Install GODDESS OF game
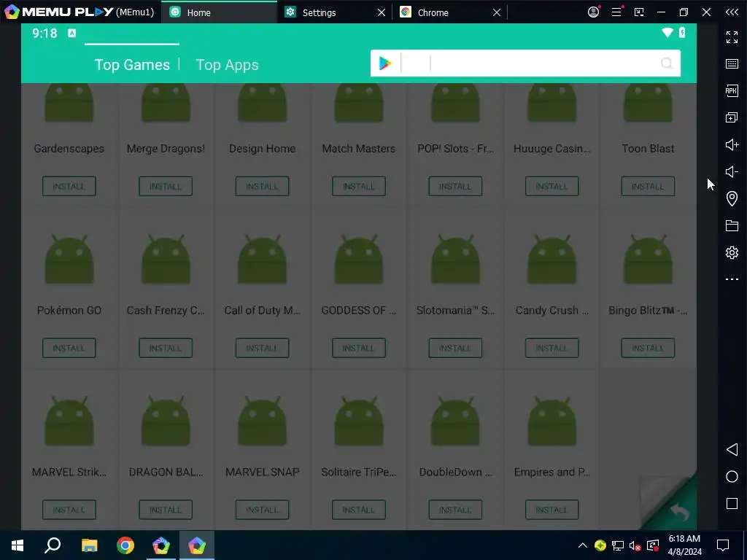 tap(359, 348)
